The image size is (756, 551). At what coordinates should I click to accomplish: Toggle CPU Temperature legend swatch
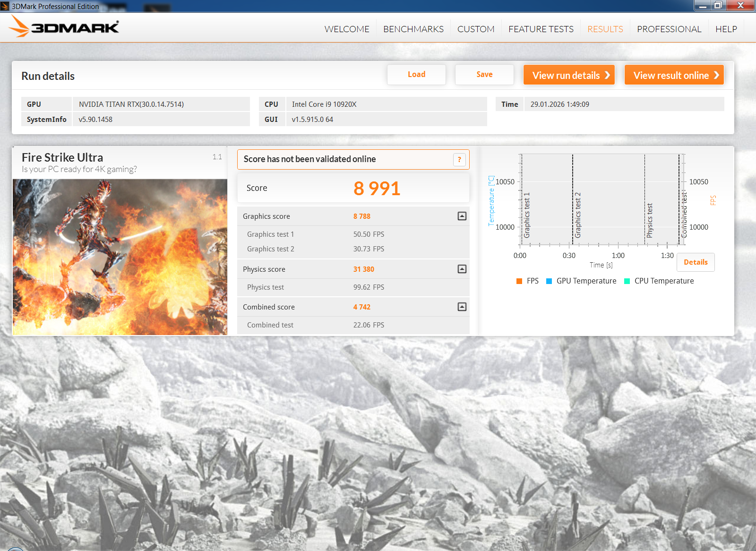[x=627, y=281]
